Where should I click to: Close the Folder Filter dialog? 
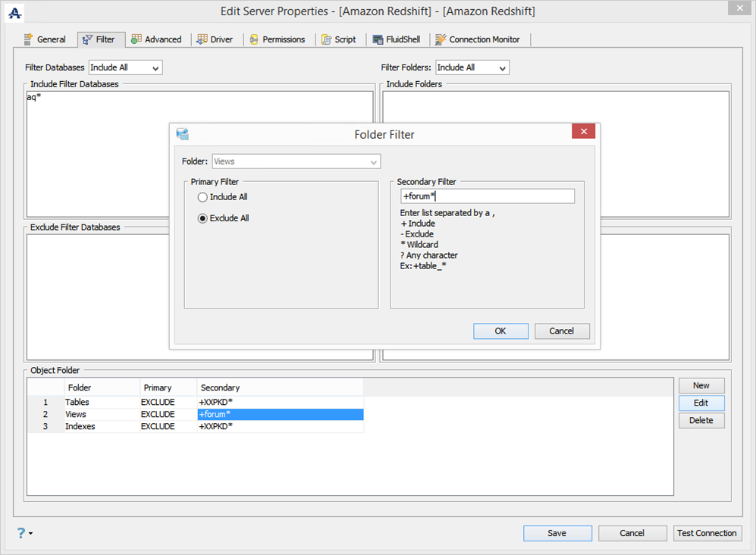(x=583, y=131)
